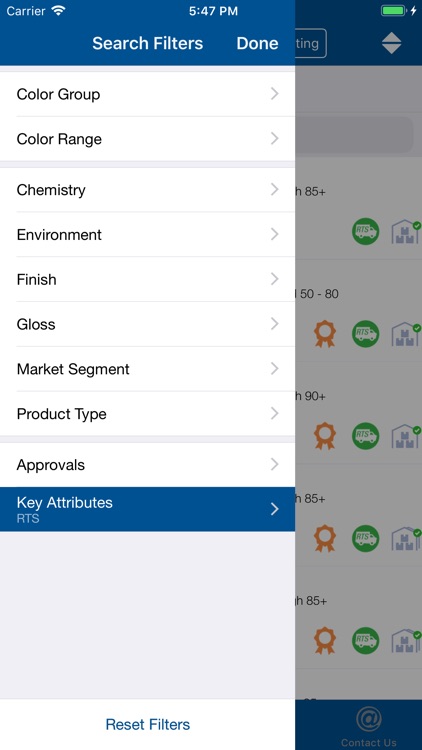Tap the warehouse stock icon in first result
Screen dimensions: 422x750
pyautogui.click(x=406, y=232)
